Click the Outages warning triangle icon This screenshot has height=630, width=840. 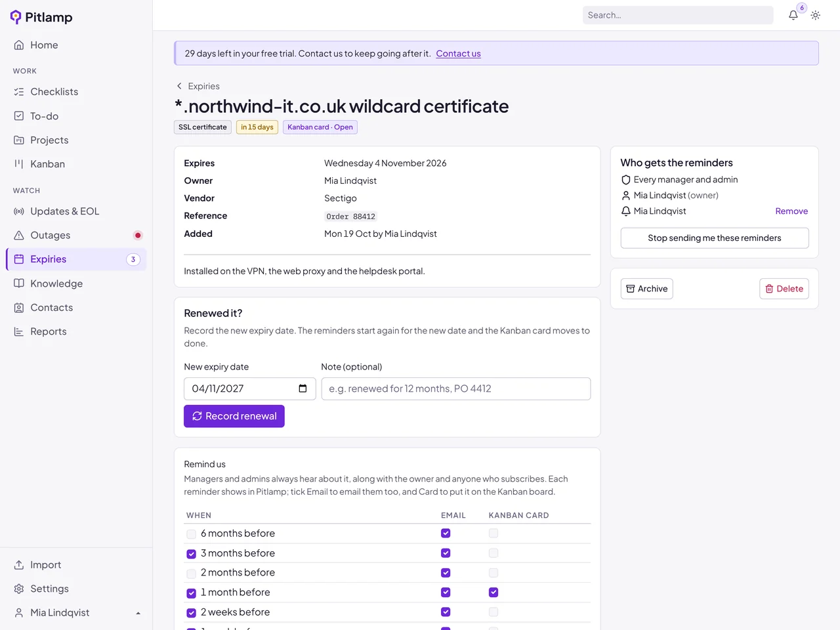click(x=19, y=236)
